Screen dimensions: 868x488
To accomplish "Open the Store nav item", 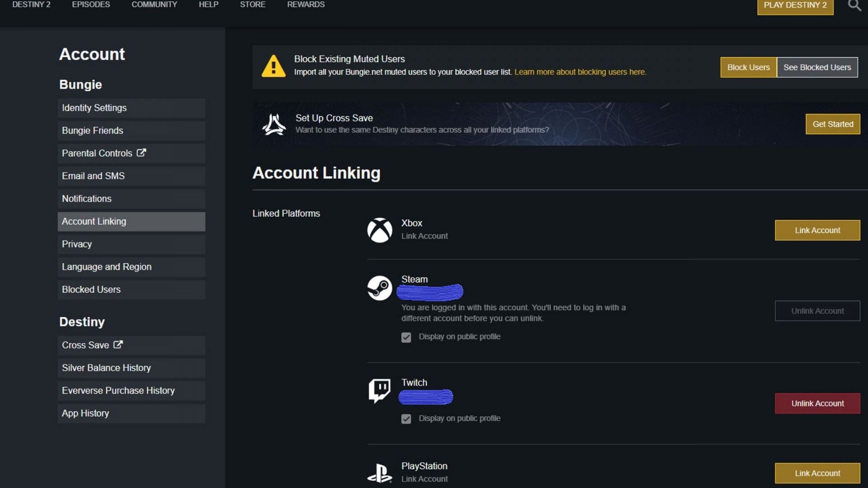I will point(253,5).
